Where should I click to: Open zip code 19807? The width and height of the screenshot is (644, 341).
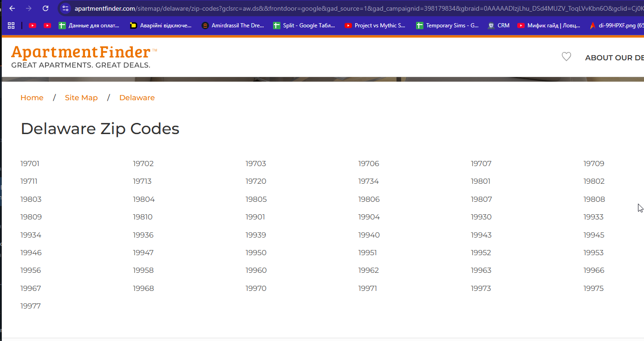(x=481, y=199)
